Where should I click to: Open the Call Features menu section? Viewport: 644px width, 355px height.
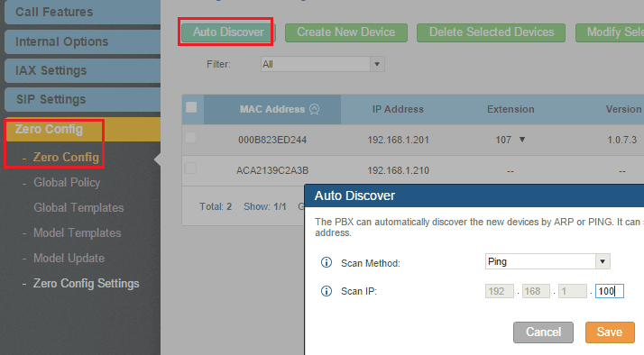coord(83,12)
